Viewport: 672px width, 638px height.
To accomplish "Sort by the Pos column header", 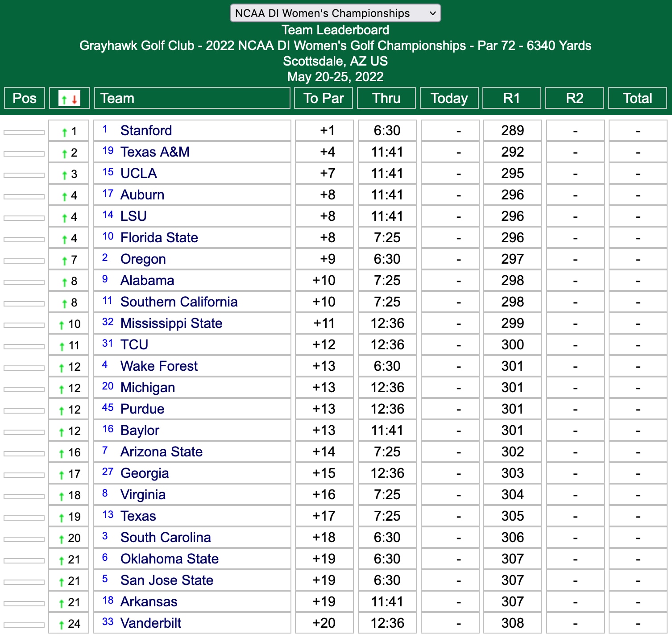I will coord(25,98).
